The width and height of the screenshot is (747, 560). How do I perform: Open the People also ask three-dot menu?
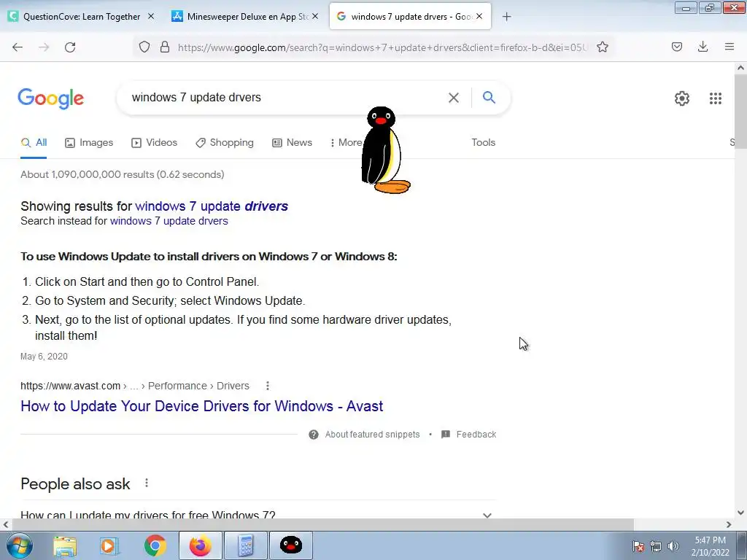click(147, 483)
